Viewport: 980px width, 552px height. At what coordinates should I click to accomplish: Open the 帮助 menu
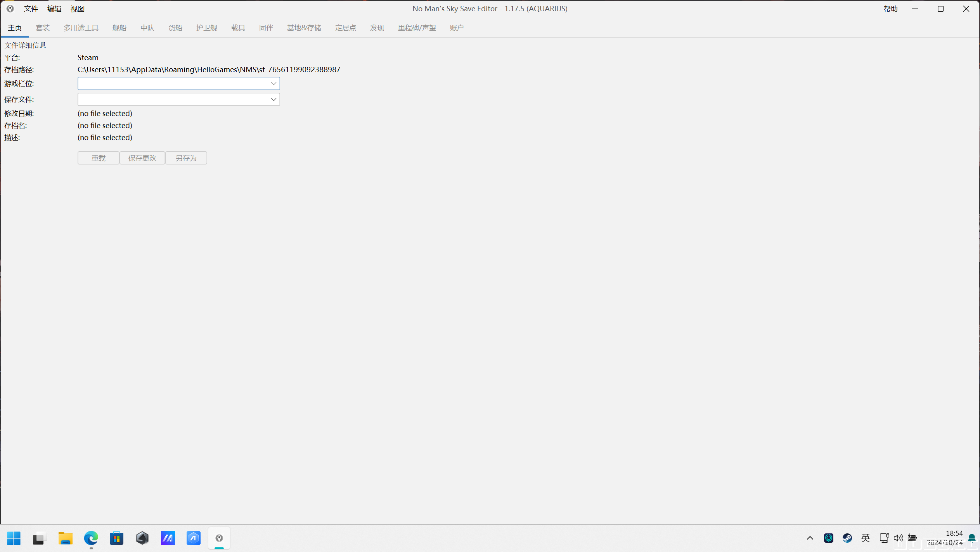click(891, 9)
